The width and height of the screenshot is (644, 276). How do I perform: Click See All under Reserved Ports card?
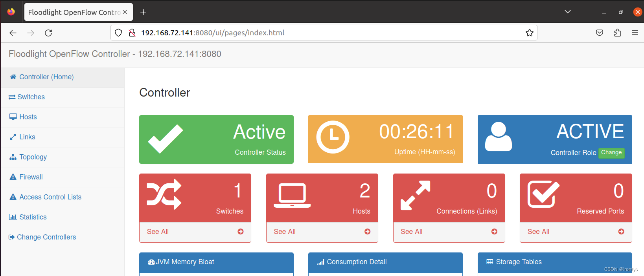click(539, 232)
